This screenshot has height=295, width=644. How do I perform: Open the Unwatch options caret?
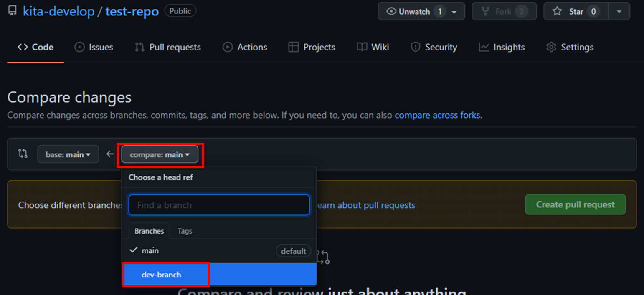(x=455, y=11)
